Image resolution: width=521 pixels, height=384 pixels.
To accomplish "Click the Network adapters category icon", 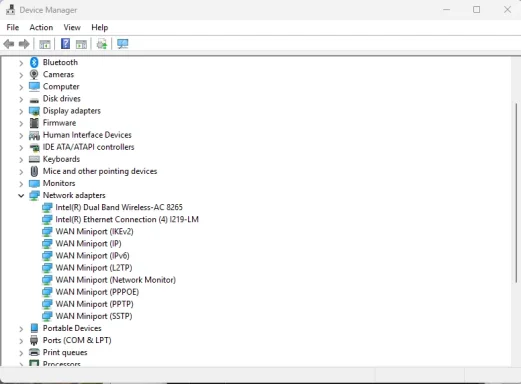I will click(34, 196).
